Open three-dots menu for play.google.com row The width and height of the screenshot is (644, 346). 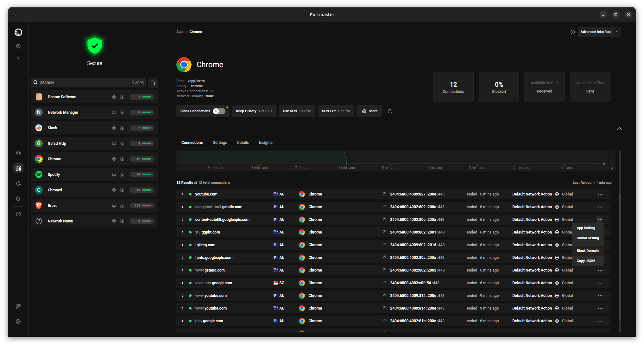pos(600,321)
